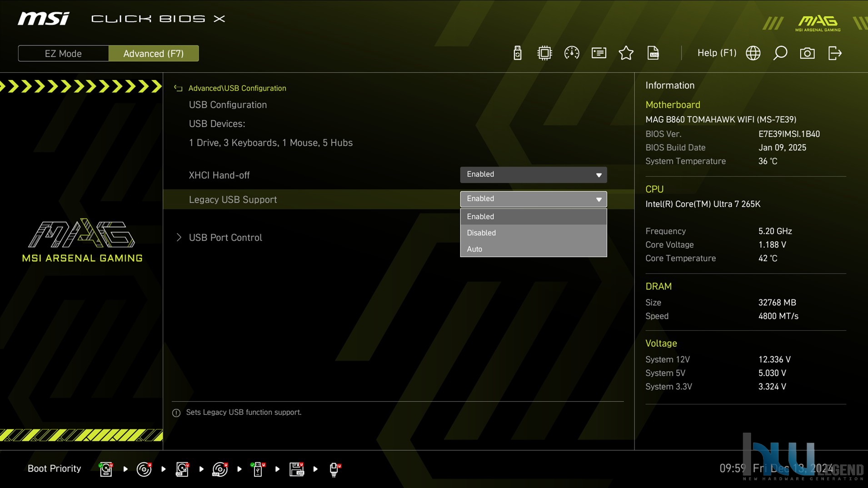
Task: Open the CPU chip settings icon
Action: point(544,53)
